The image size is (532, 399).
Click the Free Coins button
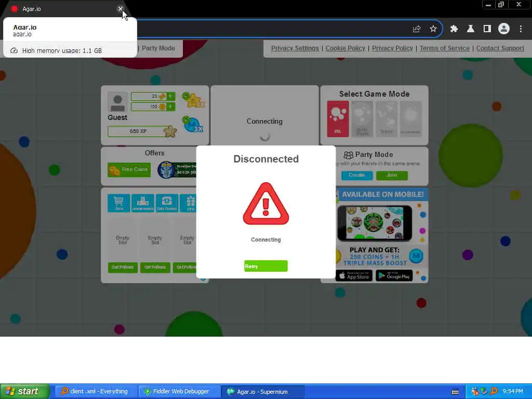[129, 169]
